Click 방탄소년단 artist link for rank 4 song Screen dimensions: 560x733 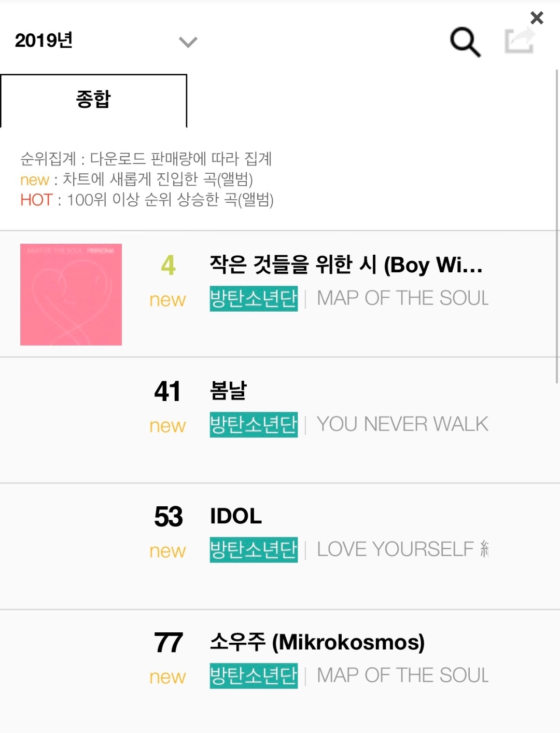[x=254, y=299]
